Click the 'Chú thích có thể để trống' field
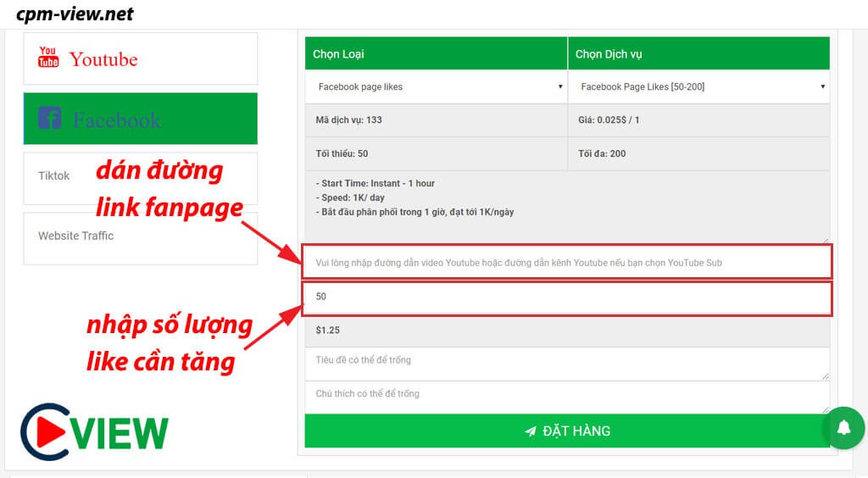The width and height of the screenshot is (868, 478). (x=567, y=397)
